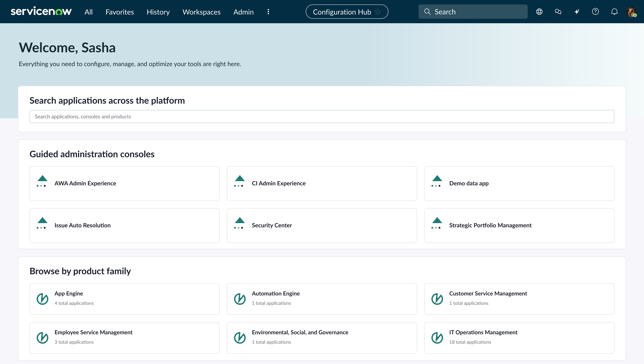Viewport: 644px width, 364px height.
Task: Click the Issue Auto Resolution icon
Action: [42, 223]
